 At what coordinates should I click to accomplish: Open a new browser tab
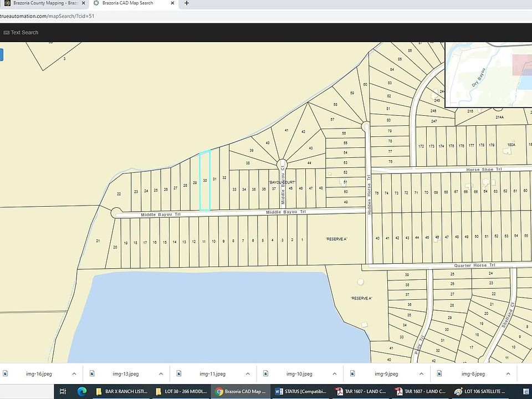pos(187,3)
